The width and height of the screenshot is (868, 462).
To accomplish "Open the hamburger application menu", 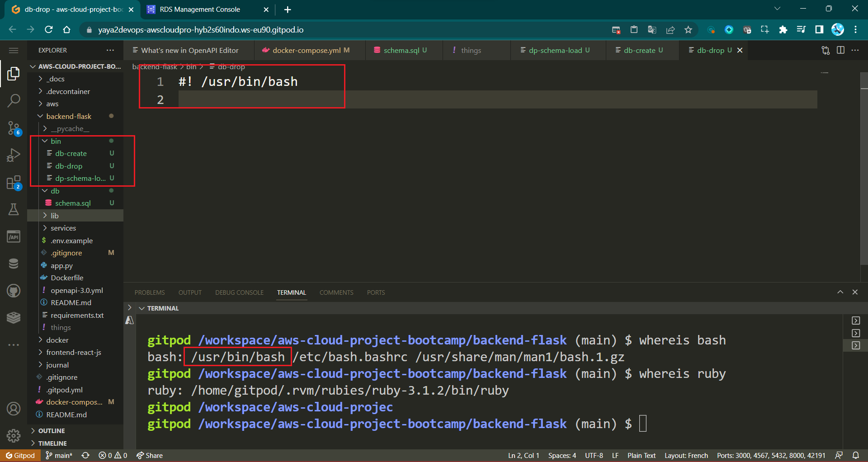I will [x=14, y=50].
